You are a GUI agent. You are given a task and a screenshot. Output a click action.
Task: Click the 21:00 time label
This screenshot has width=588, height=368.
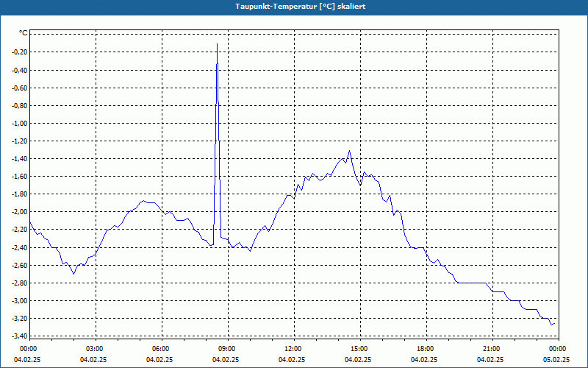[x=491, y=349]
